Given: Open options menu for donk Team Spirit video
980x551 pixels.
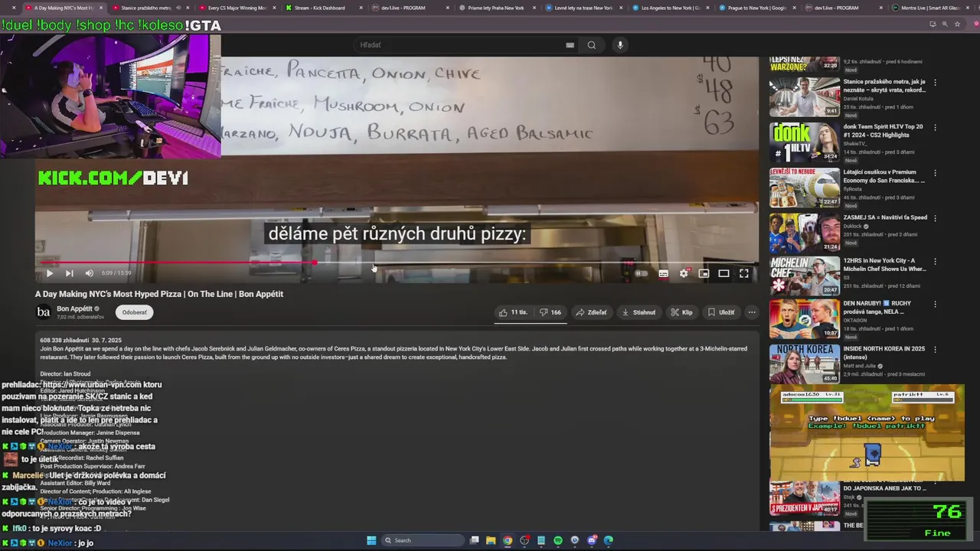Looking at the screenshot, I should click(x=935, y=128).
